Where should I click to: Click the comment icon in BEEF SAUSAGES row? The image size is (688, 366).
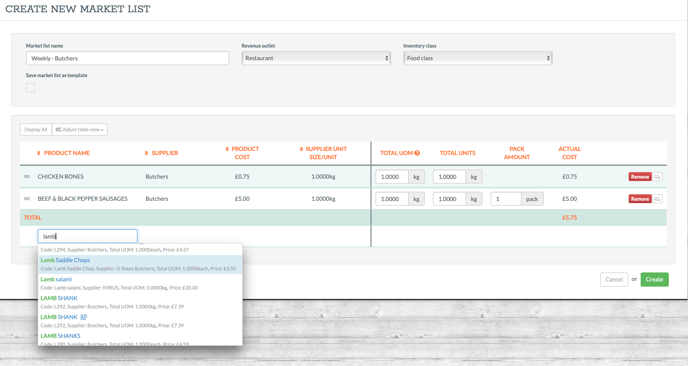point(657,199)
